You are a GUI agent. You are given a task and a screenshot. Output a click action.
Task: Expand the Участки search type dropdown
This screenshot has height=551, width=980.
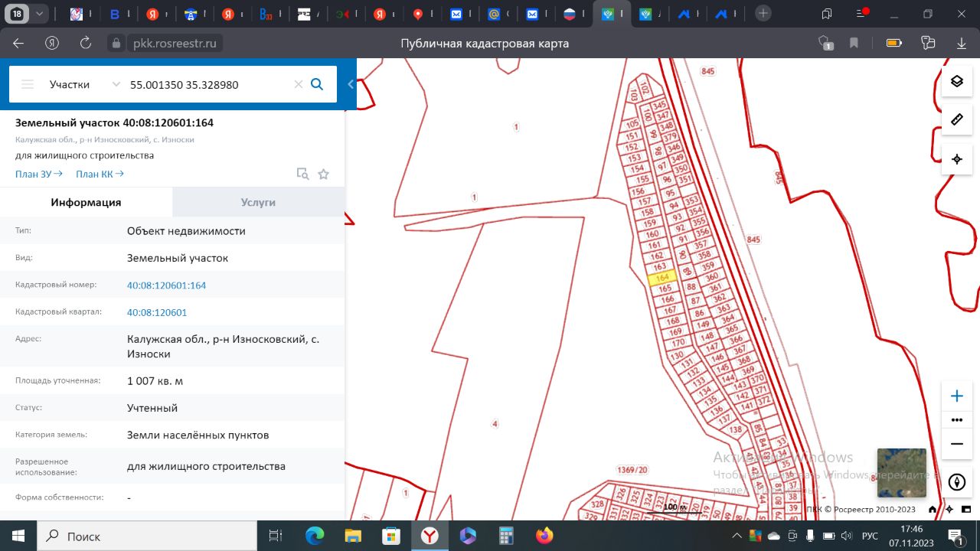coord(84,84)
